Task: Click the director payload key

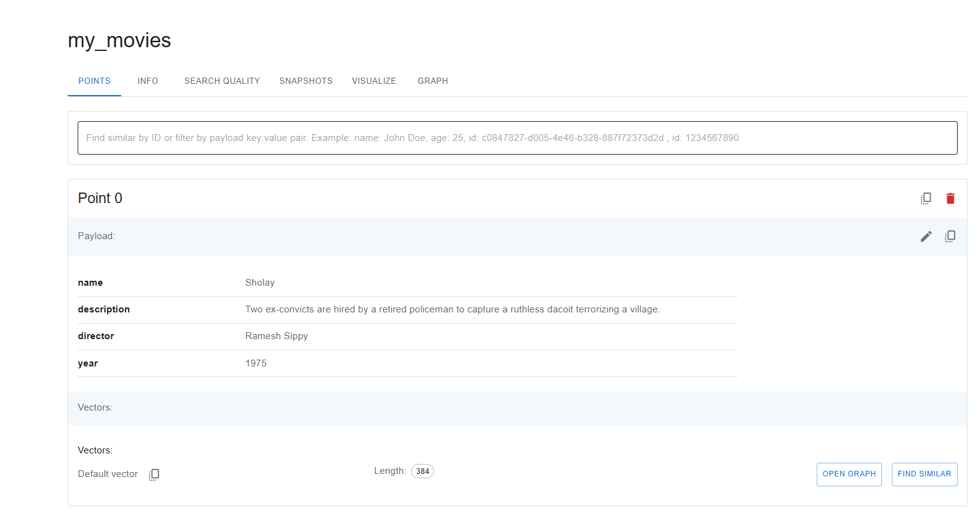Action: (96, 336)
